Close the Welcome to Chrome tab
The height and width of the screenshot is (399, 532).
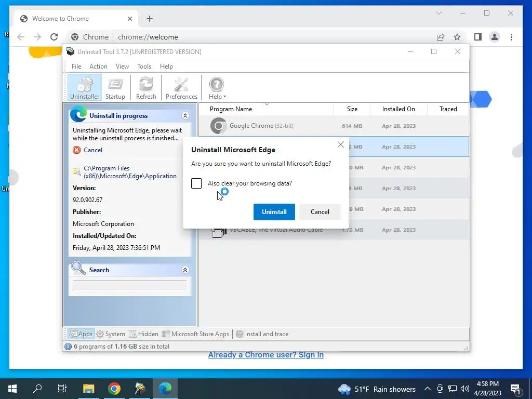[x=129, y=19]
